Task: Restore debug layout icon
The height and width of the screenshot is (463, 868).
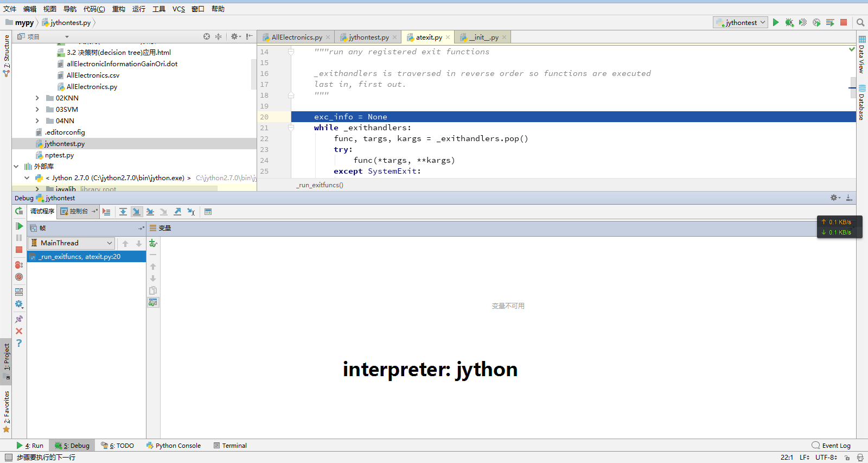Action: 19,291
